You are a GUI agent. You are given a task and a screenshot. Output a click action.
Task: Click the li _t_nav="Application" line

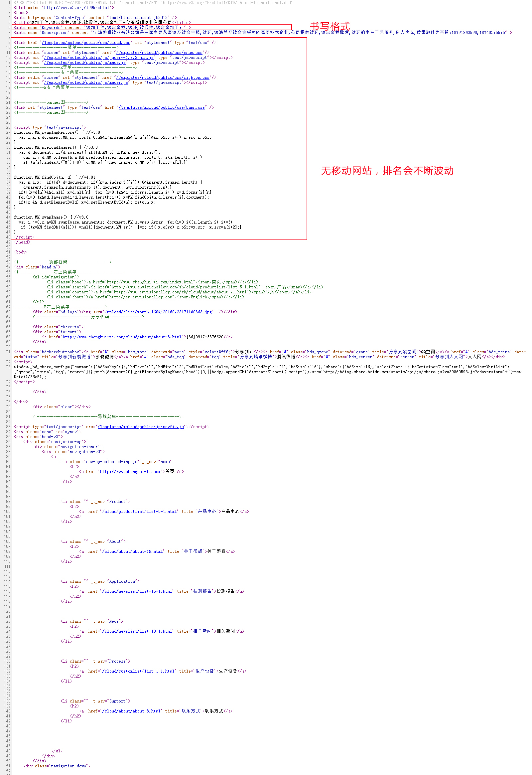point(100,582)
